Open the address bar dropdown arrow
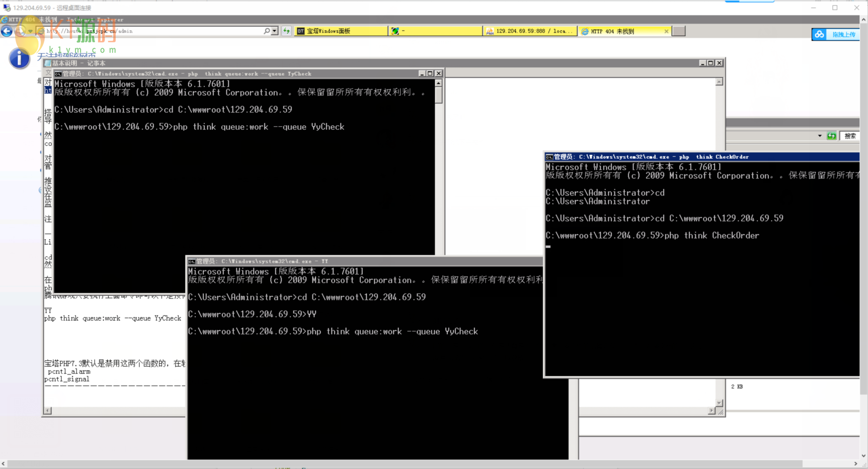This screenshot has height=469, width=868. click(275, 31)
